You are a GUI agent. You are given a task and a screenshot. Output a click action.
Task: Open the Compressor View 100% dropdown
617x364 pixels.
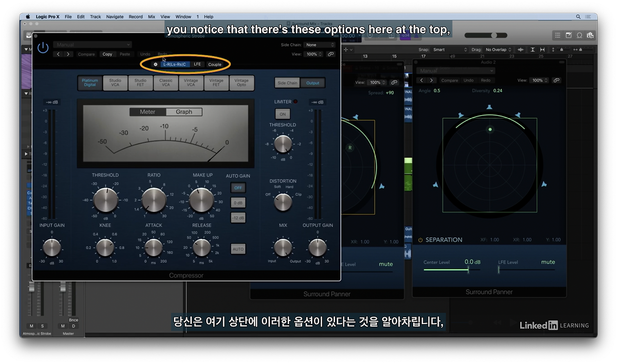pyautogui.click(x=314, y=54)
